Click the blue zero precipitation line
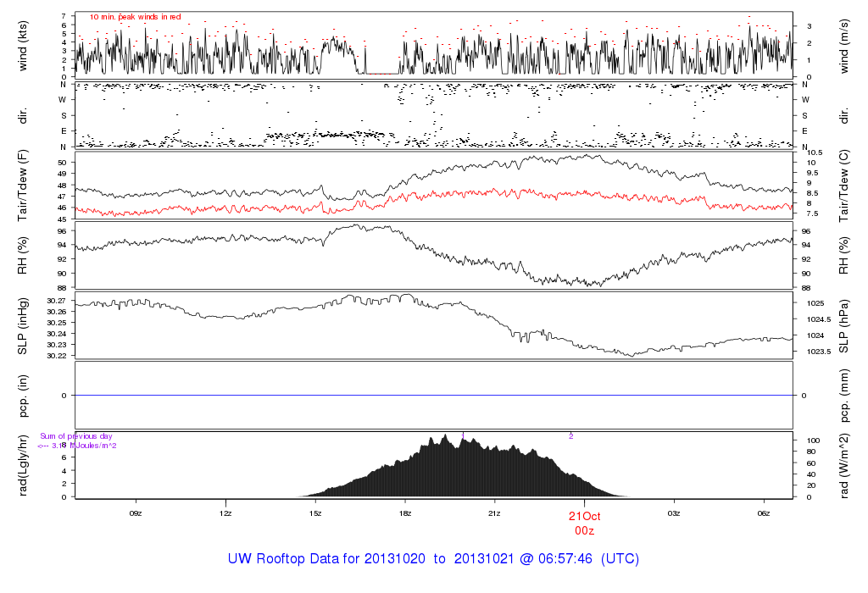The height and width of the screenshot is (593, 868). click(434, 396)
